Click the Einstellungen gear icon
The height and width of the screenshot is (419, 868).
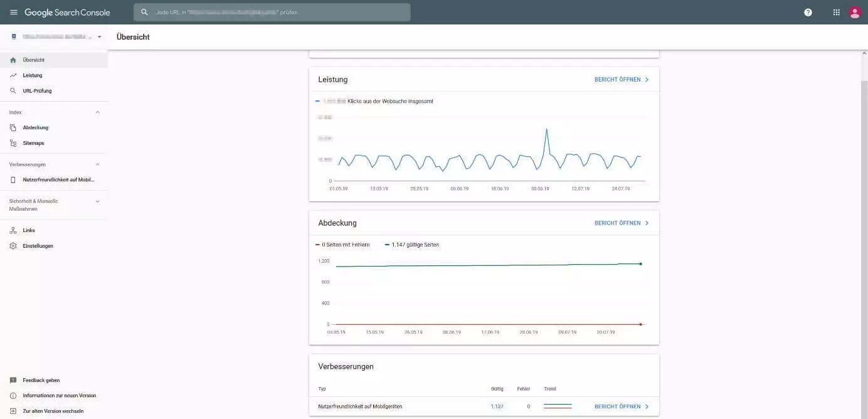[x=13, y=246]
